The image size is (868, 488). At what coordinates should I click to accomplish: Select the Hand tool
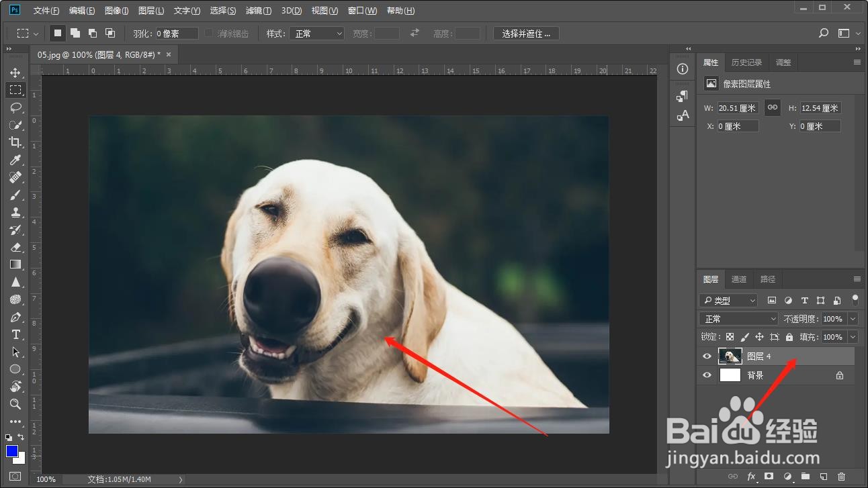coord(15,387)
